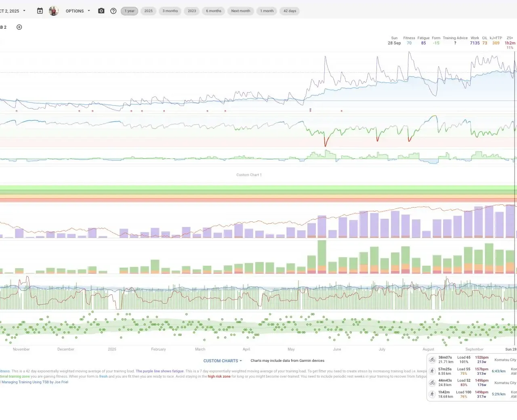Open the date picker dropdown arrow
Screen dimensions: 517x420
pos(24,11)
